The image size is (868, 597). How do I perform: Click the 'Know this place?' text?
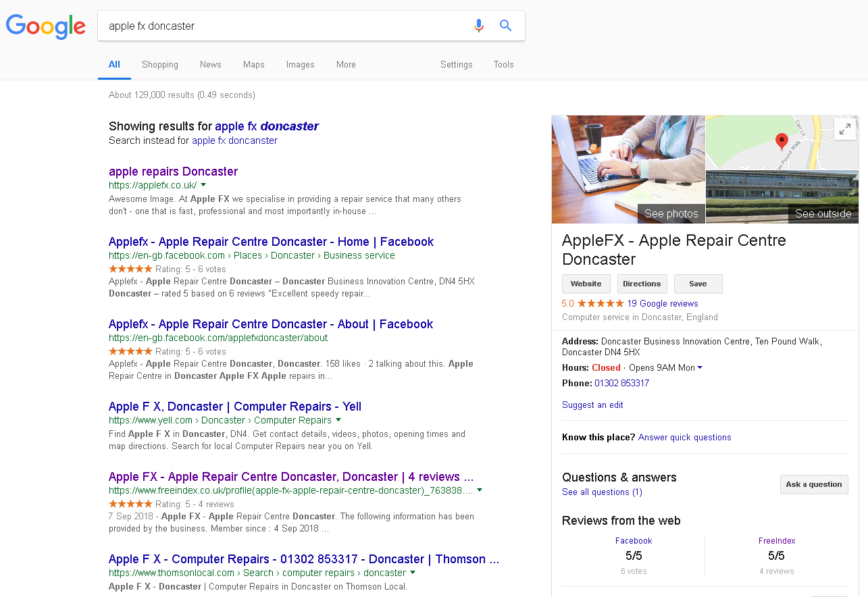(598, 438)
